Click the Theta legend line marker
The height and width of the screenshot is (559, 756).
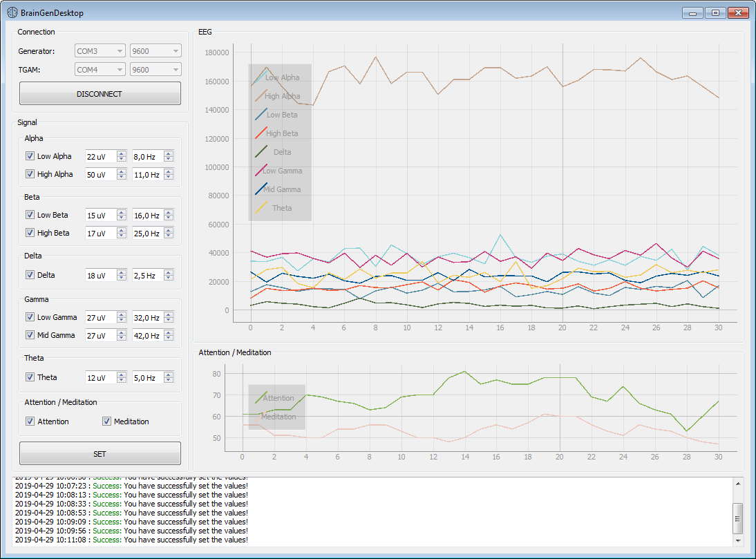click(261, 207)
